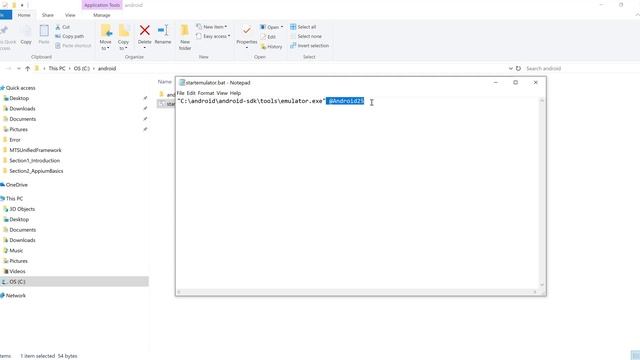Click the Copy button in ribbon

26,35
